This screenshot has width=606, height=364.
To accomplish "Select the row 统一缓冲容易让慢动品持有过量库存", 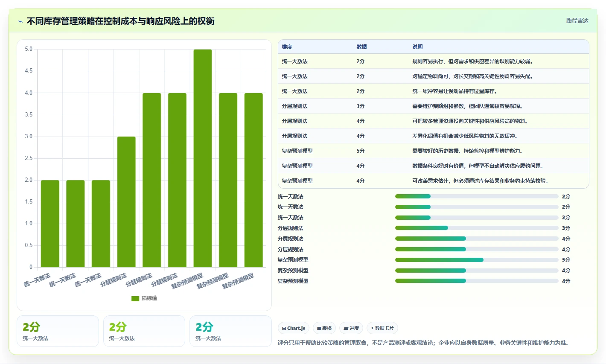I will coord(433,91).
